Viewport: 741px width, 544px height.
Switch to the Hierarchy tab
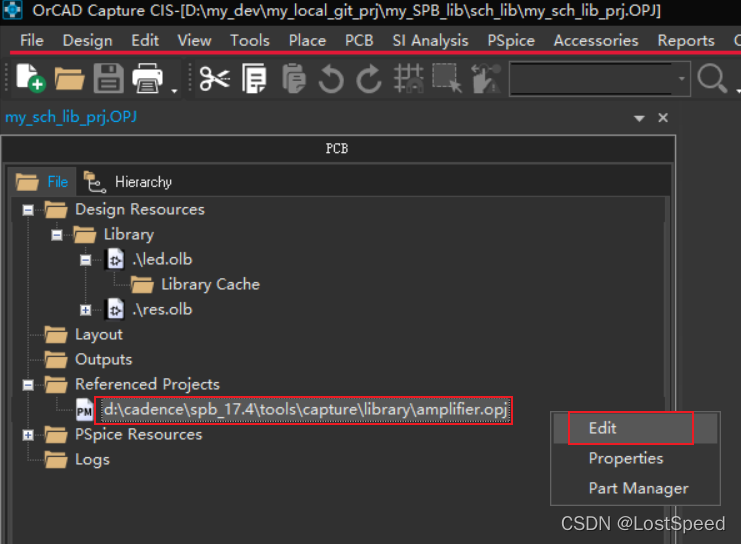[142, 182]
